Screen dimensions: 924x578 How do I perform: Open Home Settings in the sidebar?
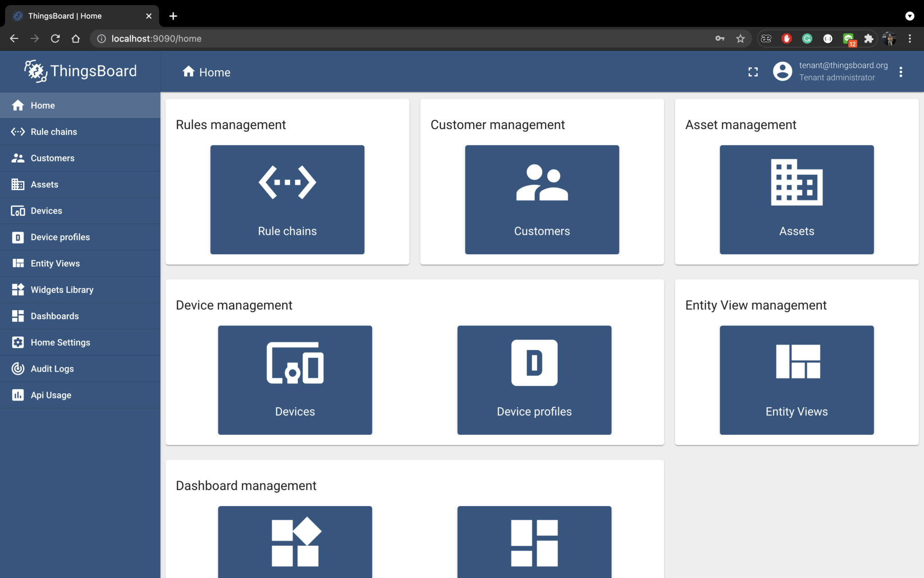coord(60,342)
